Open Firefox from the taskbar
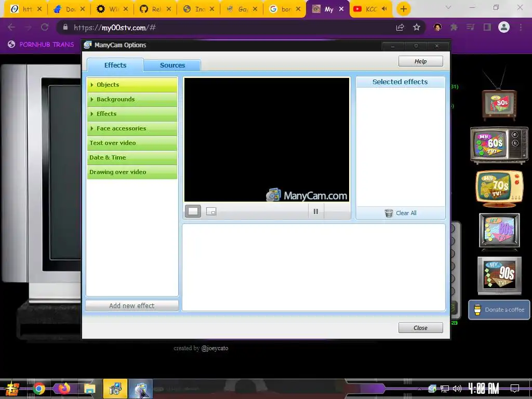This screenshot has width=532, height=399. point(64,389)
